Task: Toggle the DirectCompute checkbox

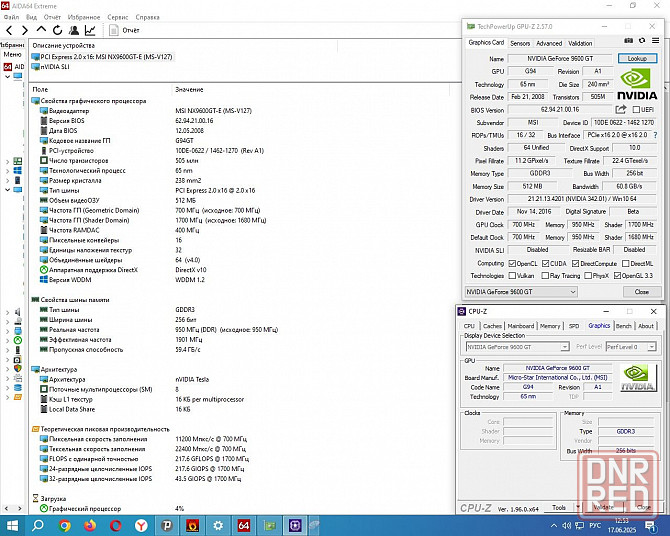Action: [575, 264]
